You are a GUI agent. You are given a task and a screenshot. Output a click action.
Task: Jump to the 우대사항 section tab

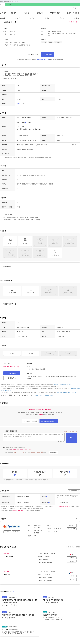[32, 18]
